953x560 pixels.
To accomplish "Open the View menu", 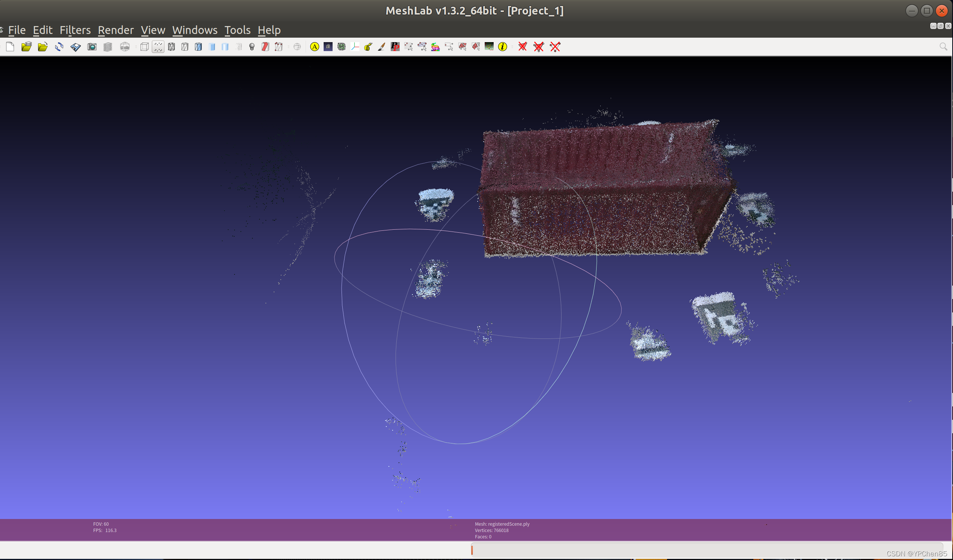I will pyautogui.click(x=153, y=30).
